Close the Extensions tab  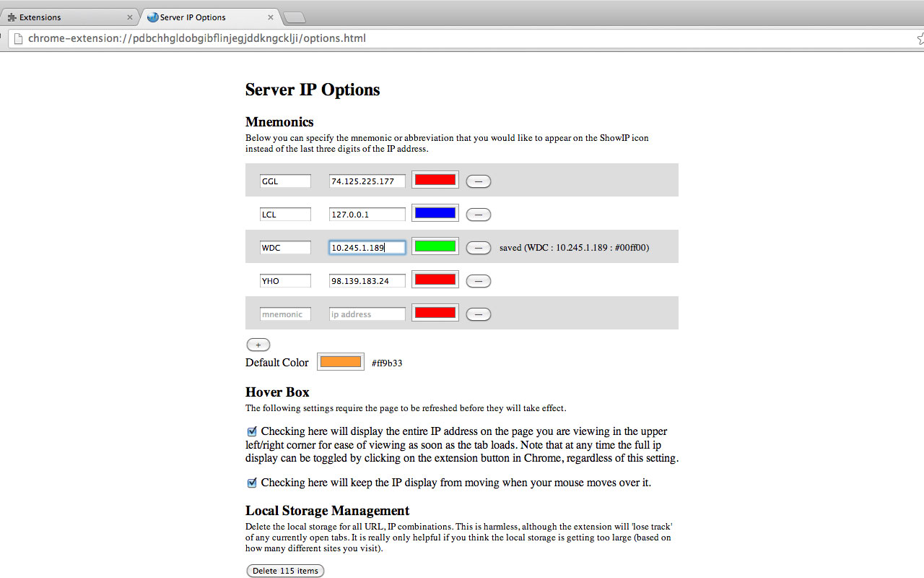click(130, 17)
